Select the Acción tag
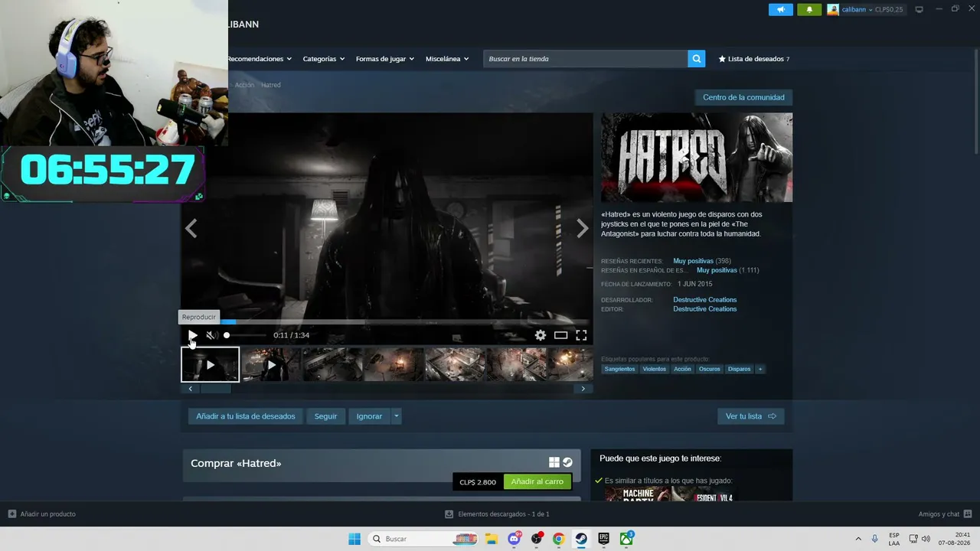Image resolution: width=980 pixels, height=551 pixels. (682, 369)
